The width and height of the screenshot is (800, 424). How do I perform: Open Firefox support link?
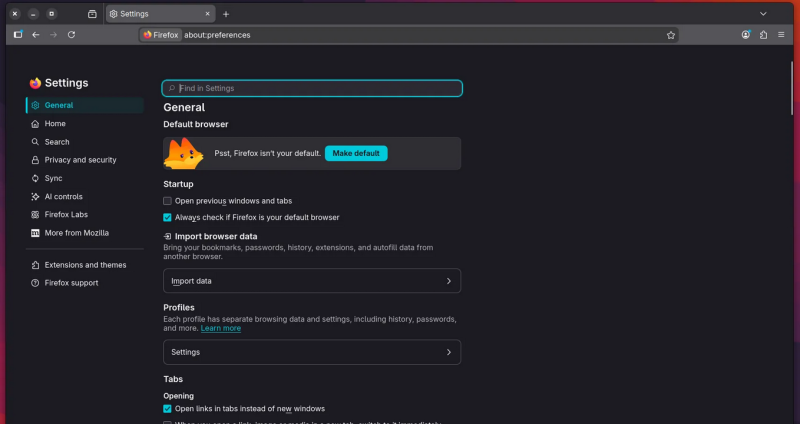point(85,283)
